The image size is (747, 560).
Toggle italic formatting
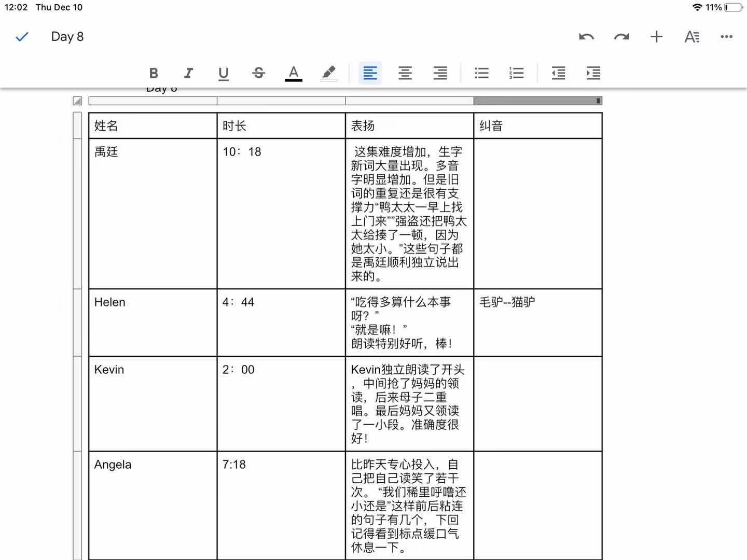click(188, 73)
